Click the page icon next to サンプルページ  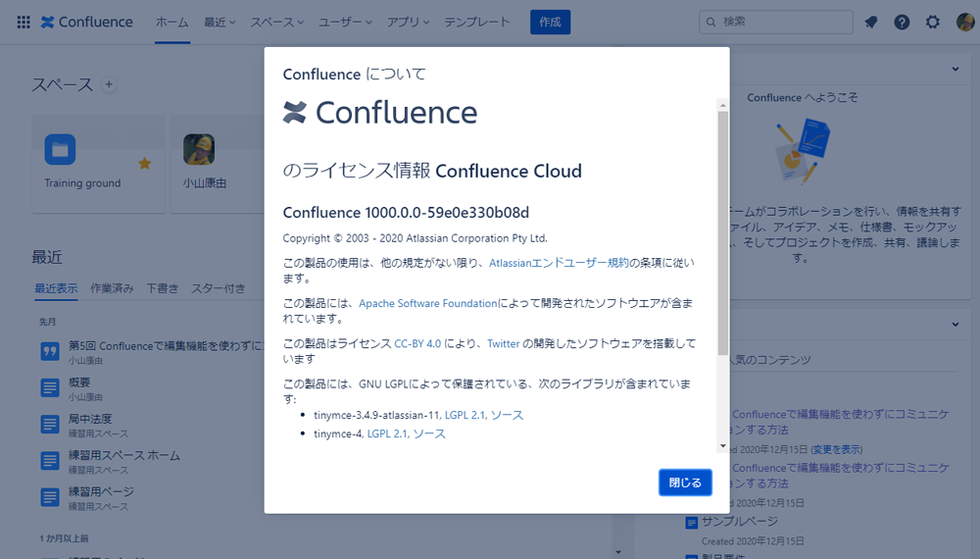pyautogui.click(x=691, y=522)
